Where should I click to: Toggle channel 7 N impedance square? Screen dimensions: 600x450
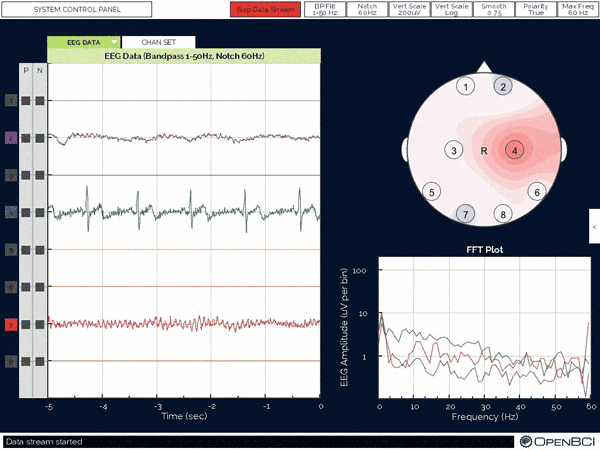tap(40, 324)
